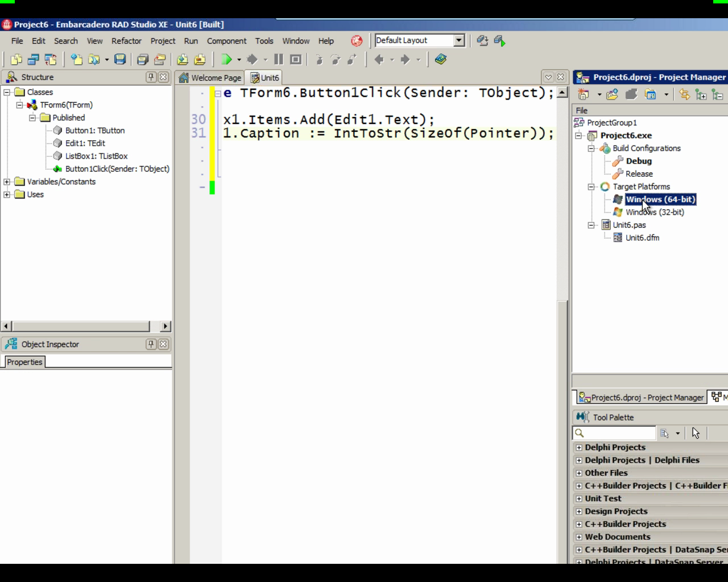Image resolution: width=728 pixels, height=582 pixels.
Task: Click the first icon on the main toolbar
Action: (16, 59)
